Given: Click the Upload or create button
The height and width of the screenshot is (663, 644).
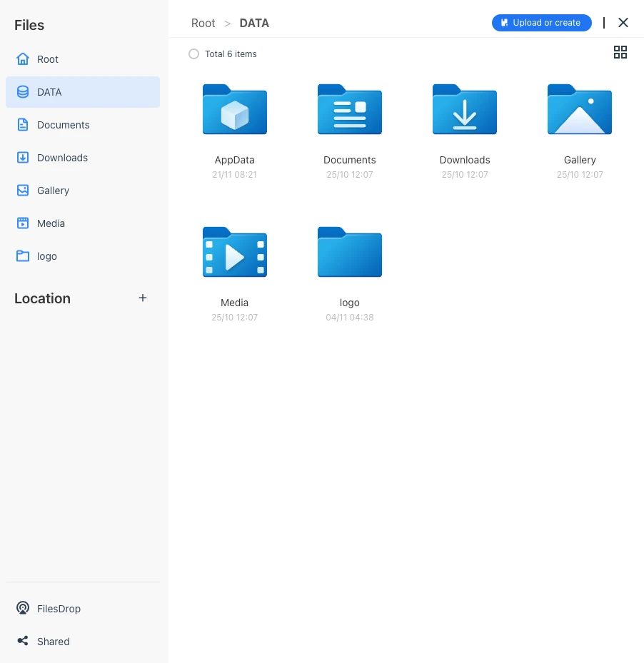Looking at the screenshot, I should point(542,23).
